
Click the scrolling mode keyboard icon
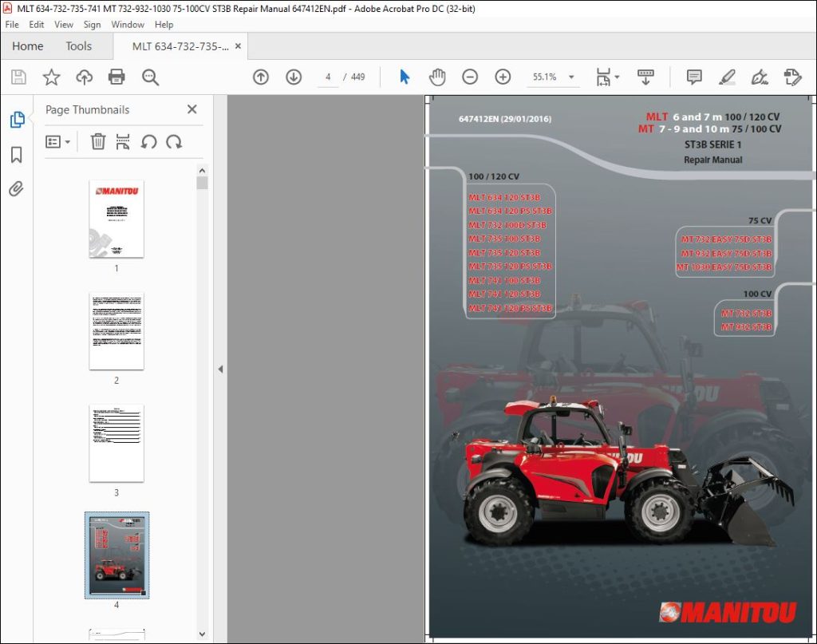645,77
